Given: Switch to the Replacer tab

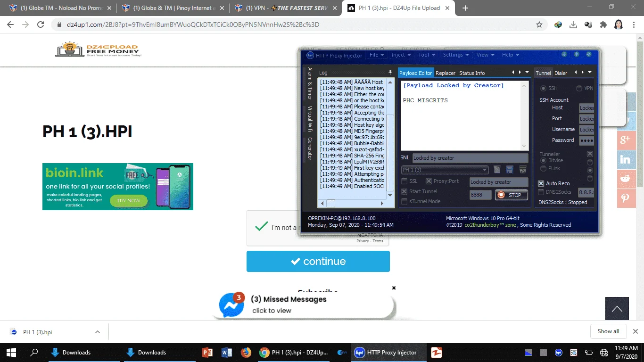Looking at the screenshot, I should pyautogui.click(x=446, y=73).
